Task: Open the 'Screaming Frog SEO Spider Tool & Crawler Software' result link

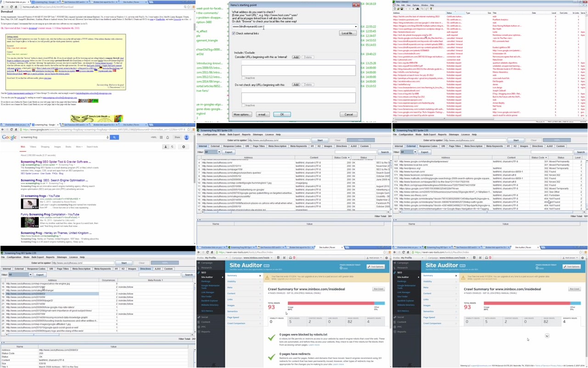Action: [56, 162]
